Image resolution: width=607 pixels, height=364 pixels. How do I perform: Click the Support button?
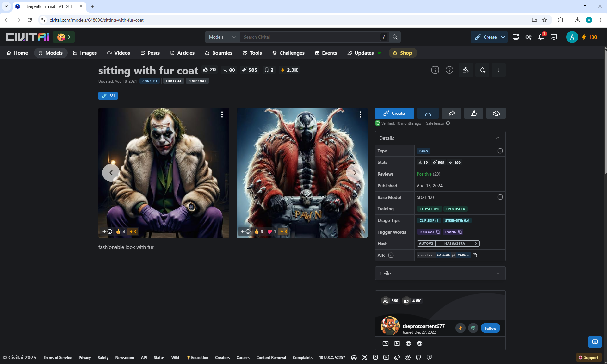click(589, 358)
